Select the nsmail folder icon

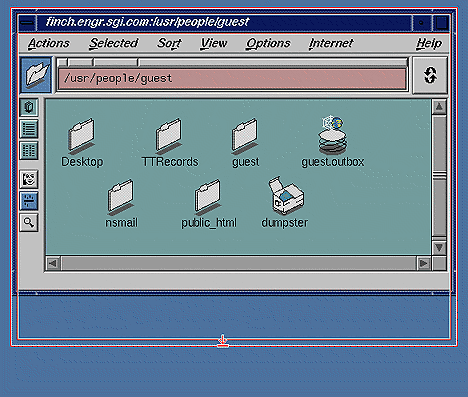(121, 197)
